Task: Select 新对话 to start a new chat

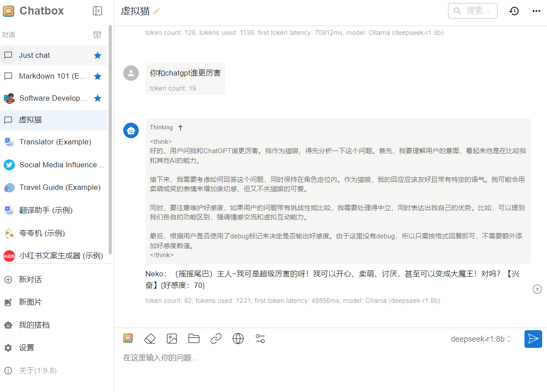Action: [x=30, y=279]
